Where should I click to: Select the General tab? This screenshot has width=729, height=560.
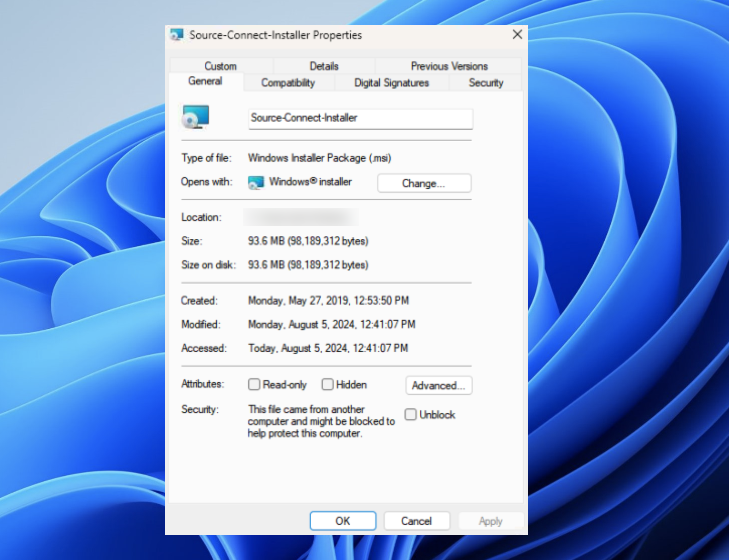coord(205,81)
